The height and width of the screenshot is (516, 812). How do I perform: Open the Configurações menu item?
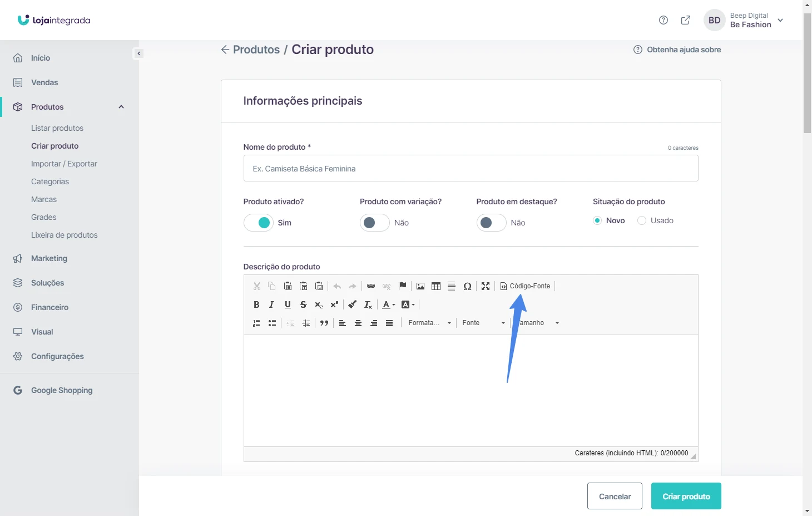coord(57,356)
